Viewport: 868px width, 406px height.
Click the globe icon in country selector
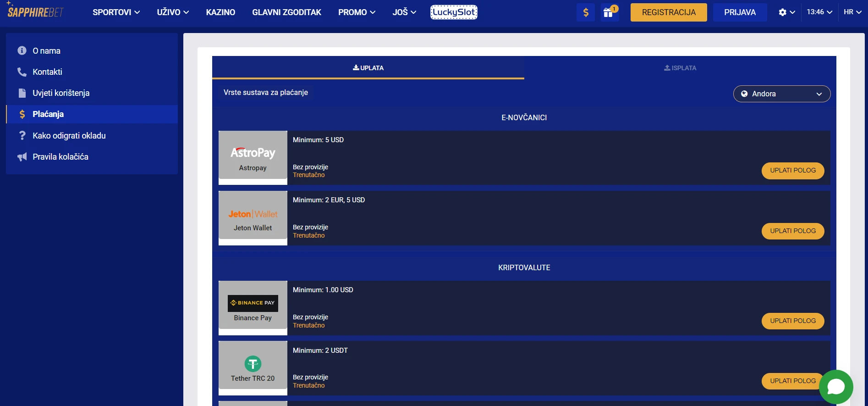[744, 94]
